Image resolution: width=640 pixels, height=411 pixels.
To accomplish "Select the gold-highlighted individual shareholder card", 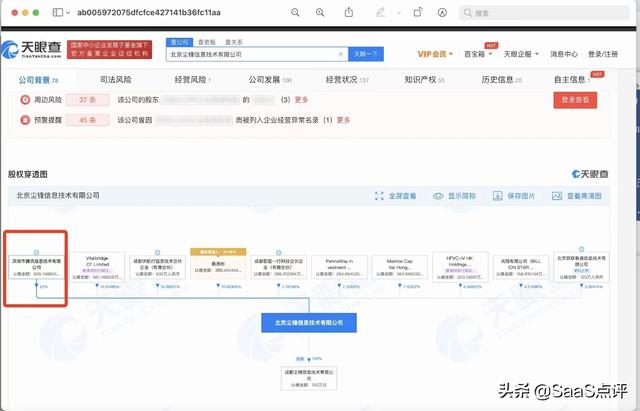I will (218, 264).
